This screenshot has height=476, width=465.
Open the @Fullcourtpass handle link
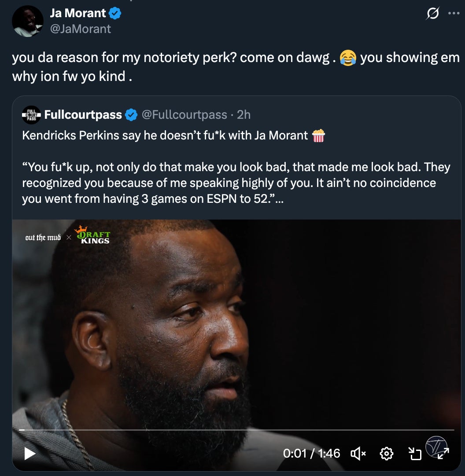[x=184, y=115]
